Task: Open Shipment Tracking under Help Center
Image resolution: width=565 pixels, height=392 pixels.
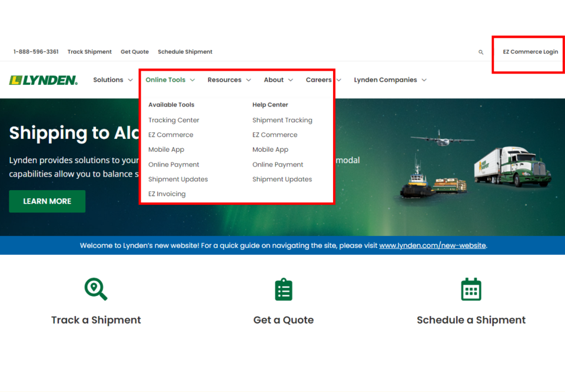Action: (282, 120)
